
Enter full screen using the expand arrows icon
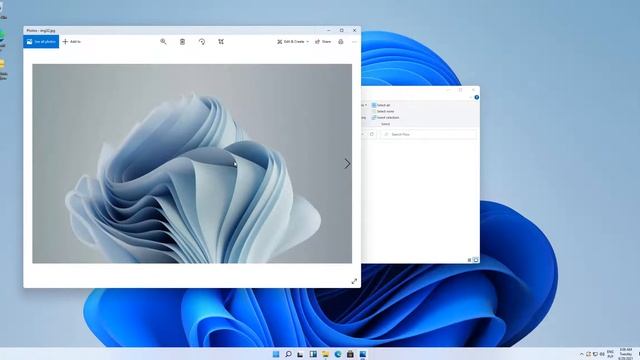354,281
